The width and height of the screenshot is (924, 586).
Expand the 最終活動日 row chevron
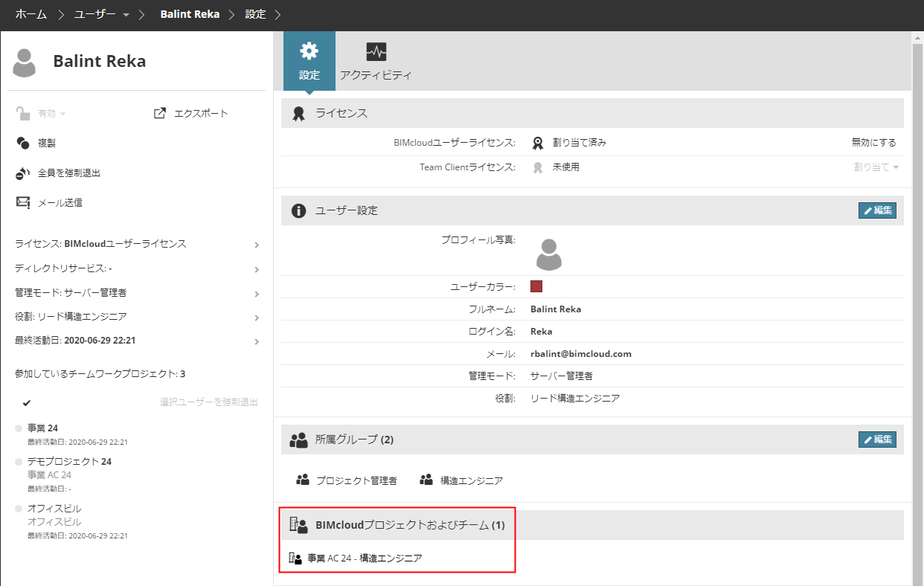pyautogui.click(x=257, y=342)
